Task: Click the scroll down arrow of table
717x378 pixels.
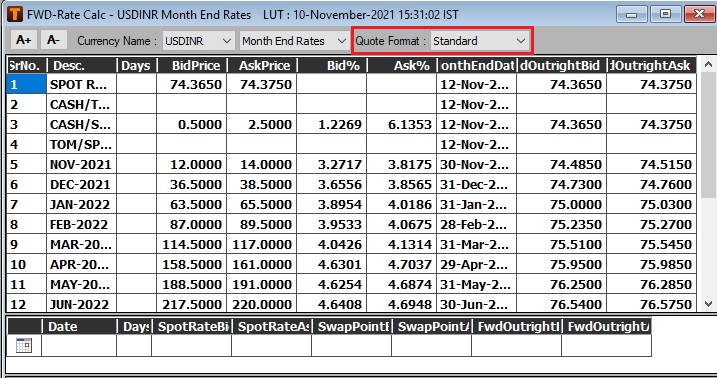Action: (x=708, y=304)
